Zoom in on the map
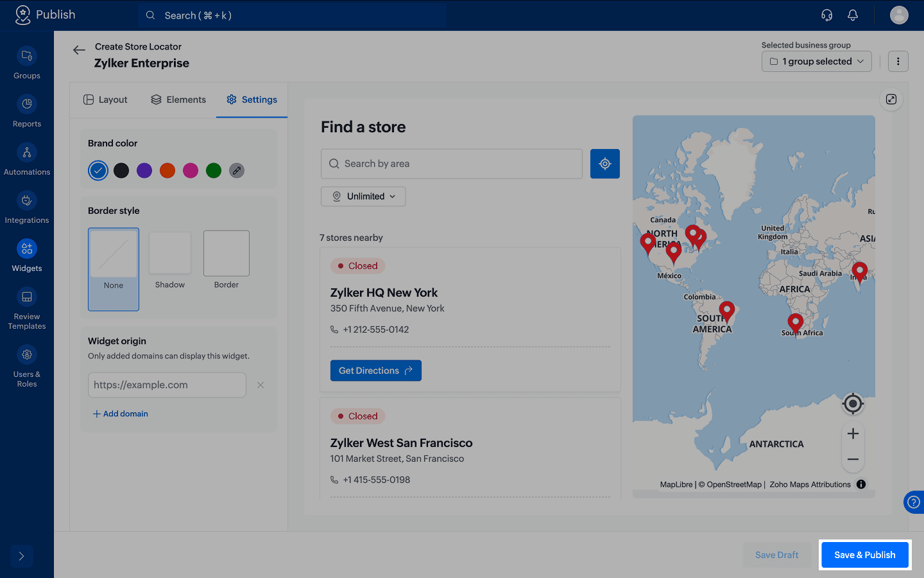Viewport: 924px width, 578px height. coord(853,433)
